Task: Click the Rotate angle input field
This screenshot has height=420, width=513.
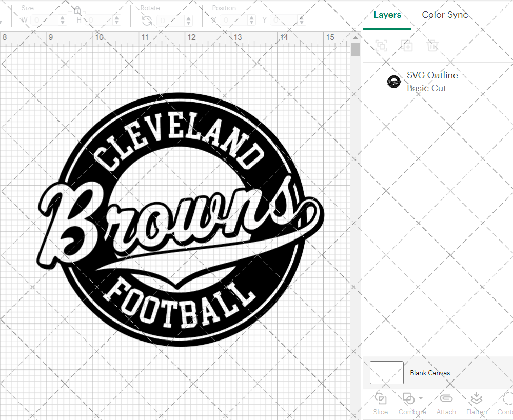Action: click(171, 21)
